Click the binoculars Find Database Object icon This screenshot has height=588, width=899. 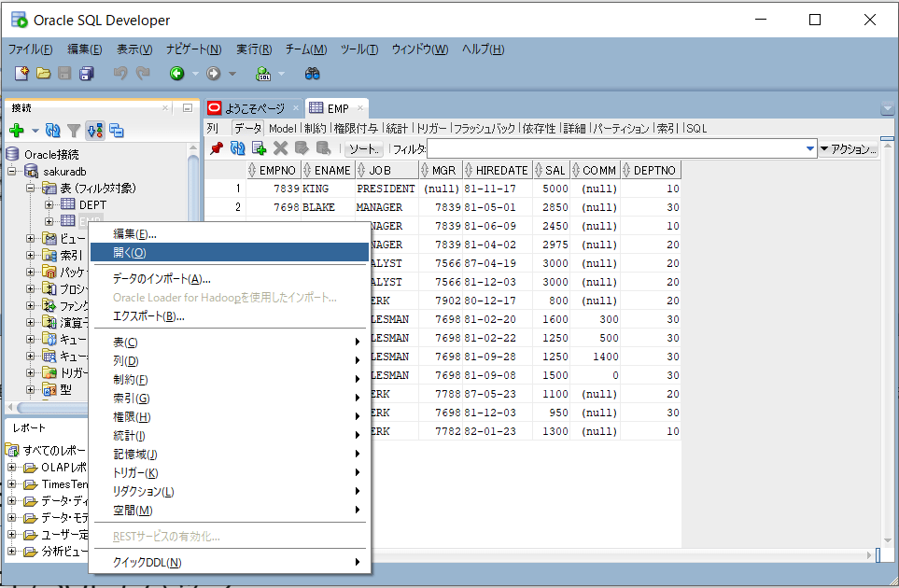point(312,74)
